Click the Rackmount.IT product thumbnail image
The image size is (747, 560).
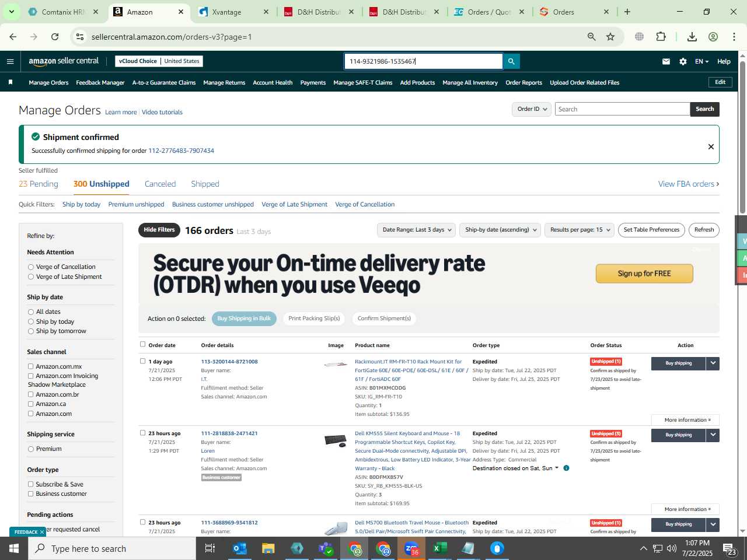[x=336, y=365]
